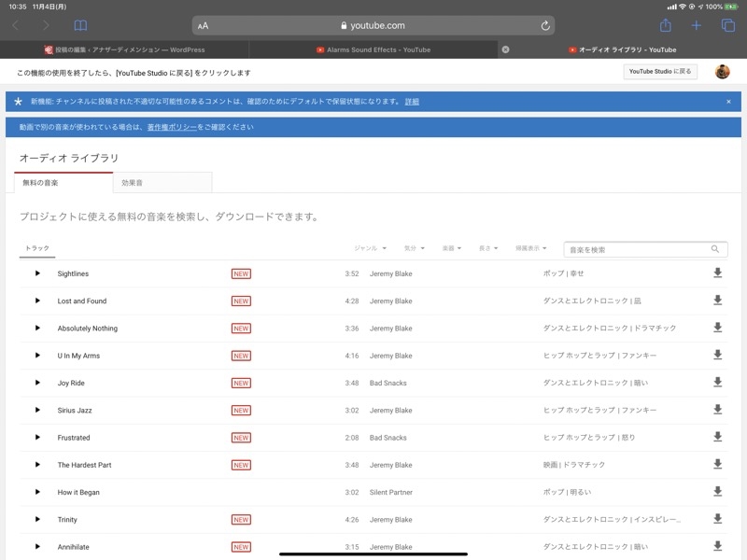Play the Annihilate track
This screenshot has height=560, width=747.
click(37, 546)
